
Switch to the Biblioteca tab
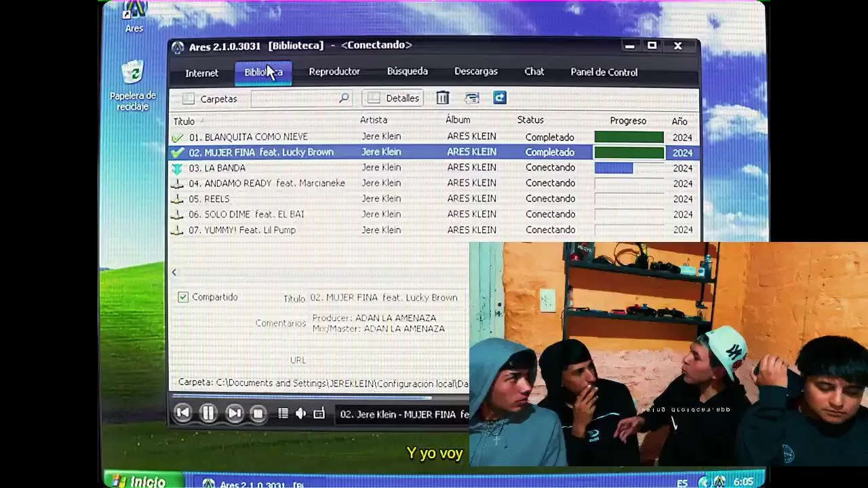pos(264,73)
